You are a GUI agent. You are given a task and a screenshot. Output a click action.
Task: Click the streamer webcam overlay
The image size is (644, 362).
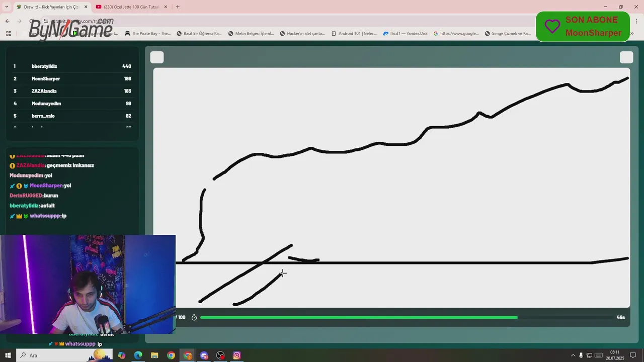pos(88,284)
